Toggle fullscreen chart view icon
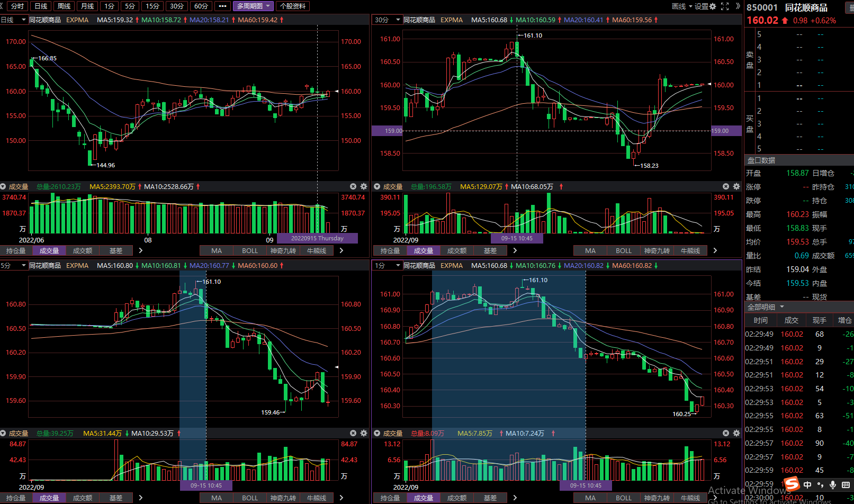The width and height of the screenshot is (854, 504). [x=725, y=6]
